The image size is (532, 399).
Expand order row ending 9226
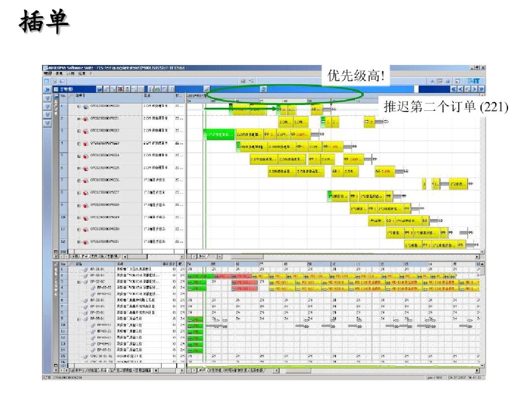(79, 181)
